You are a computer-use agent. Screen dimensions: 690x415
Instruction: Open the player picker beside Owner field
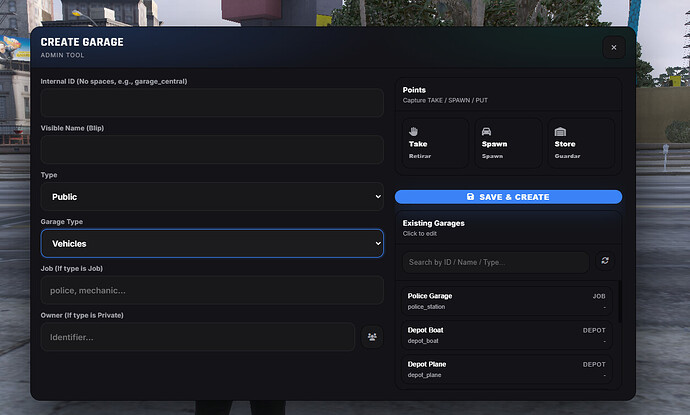(372, 337)
